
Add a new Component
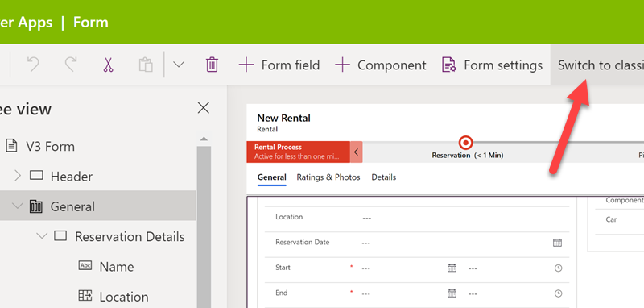tap(380, 65)
